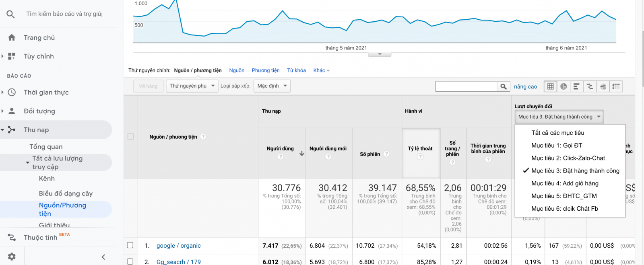644x265 pixels.
Task: Switch to data table view icon
Action: [x=550, y=86]
